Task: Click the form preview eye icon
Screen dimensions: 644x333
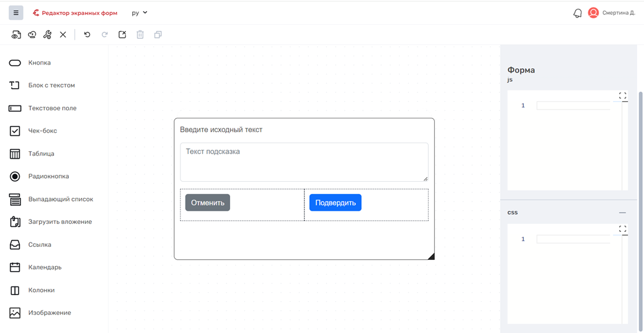Action: click(16, 35)
